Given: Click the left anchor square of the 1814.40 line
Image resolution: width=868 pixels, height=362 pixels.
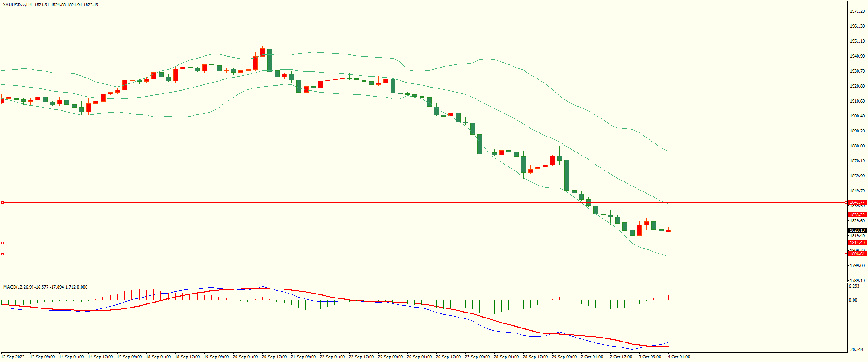Looking at the screenshot, I should pos(2,243).
